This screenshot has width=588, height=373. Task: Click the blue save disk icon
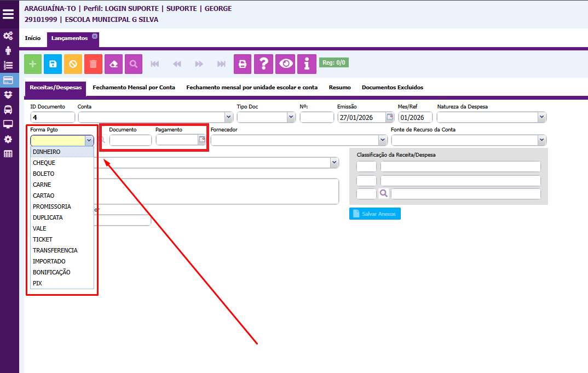pyautogui.click(x=53, y=64)
